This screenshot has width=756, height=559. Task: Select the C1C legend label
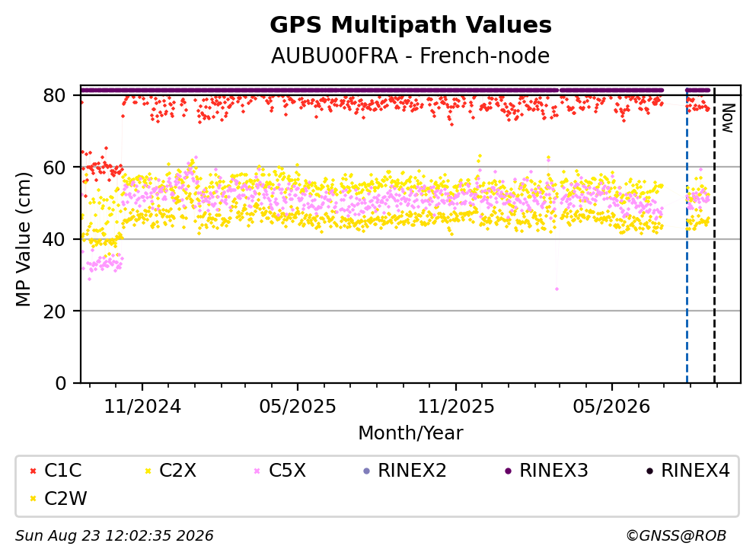(x=62, y=471)
